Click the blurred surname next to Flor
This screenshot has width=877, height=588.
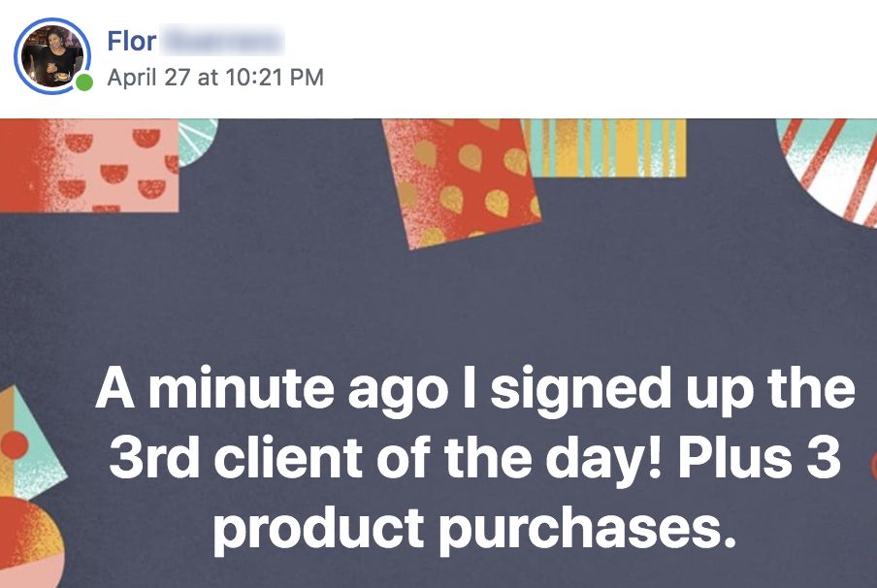222,42
